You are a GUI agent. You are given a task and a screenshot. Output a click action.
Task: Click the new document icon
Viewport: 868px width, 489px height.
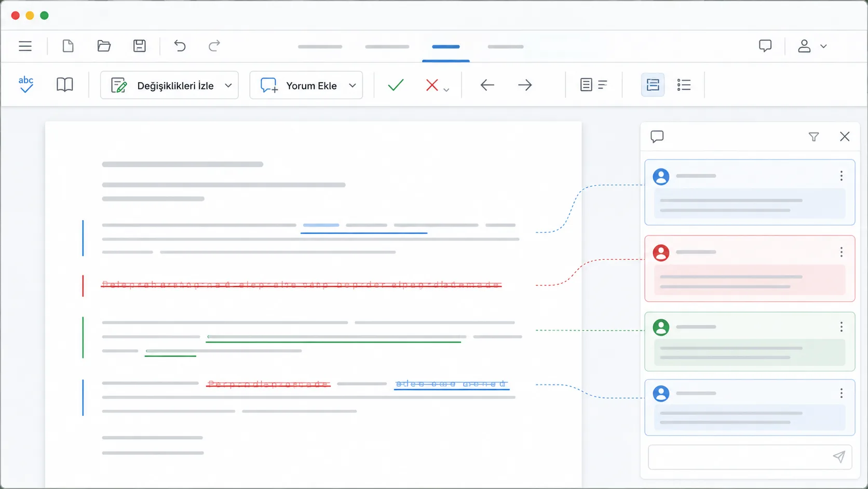pos(68,46)
